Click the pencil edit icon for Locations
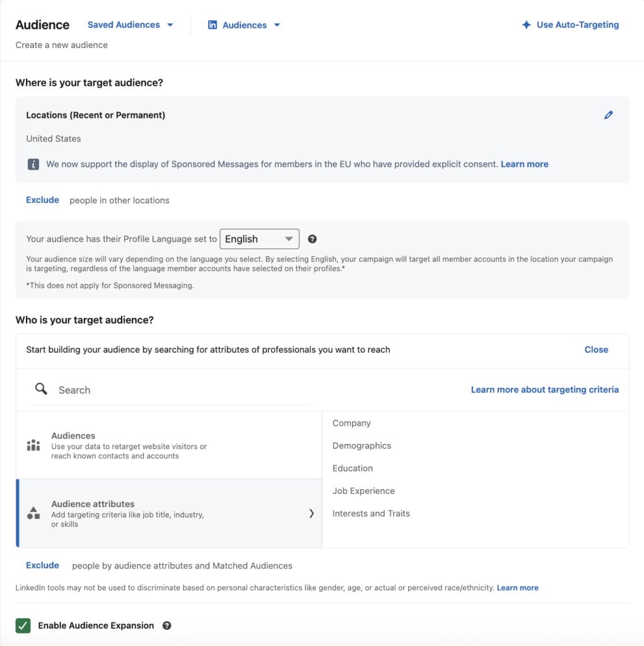Image resolution: width=644 pixels, height=646 pixels. 608,115
